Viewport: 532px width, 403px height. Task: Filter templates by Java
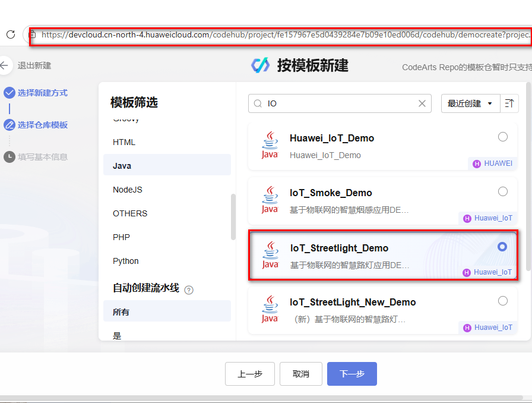pyautogui.click(x=167, y=166)
